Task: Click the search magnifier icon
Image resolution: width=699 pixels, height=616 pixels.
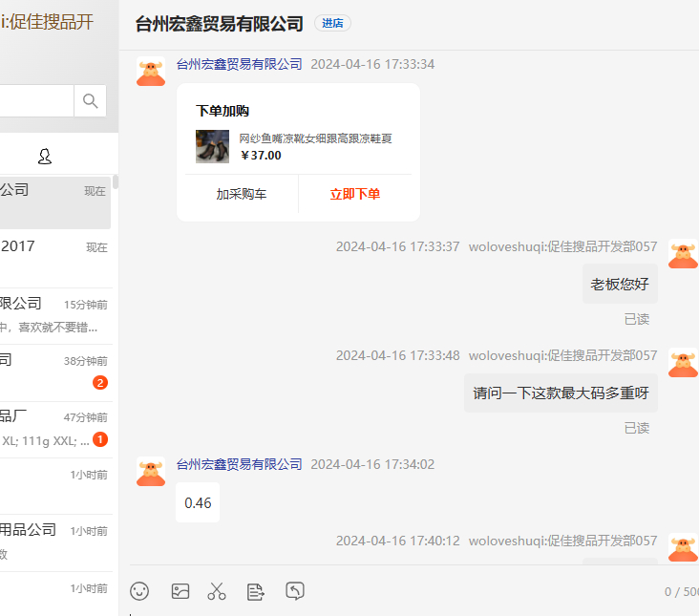Action: [x=91, y=101]
